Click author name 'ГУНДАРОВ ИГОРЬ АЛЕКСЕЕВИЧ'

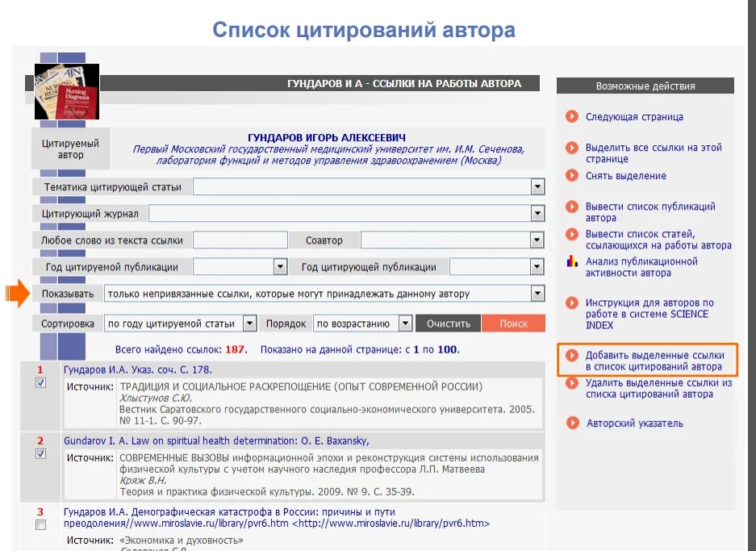327,137
